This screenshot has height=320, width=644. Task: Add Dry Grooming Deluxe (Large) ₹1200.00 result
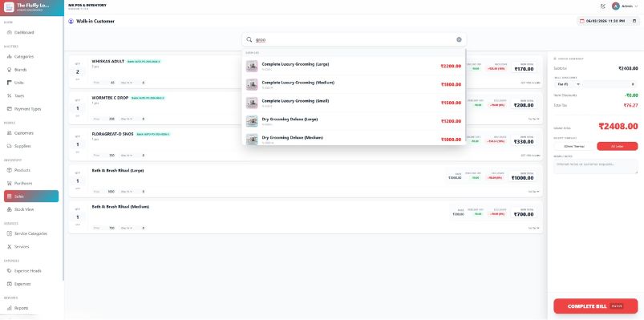click(x=354, y=121)
